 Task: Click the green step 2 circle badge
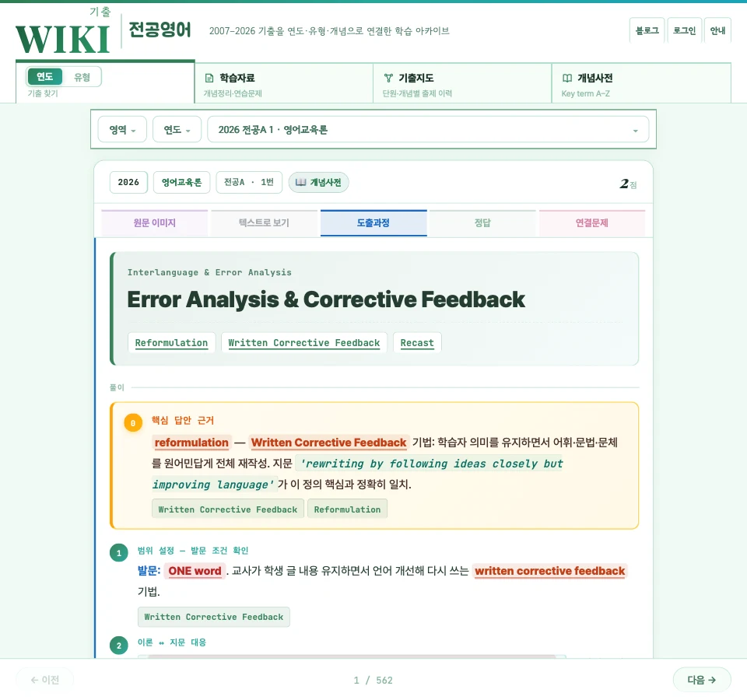click(118, 646)
